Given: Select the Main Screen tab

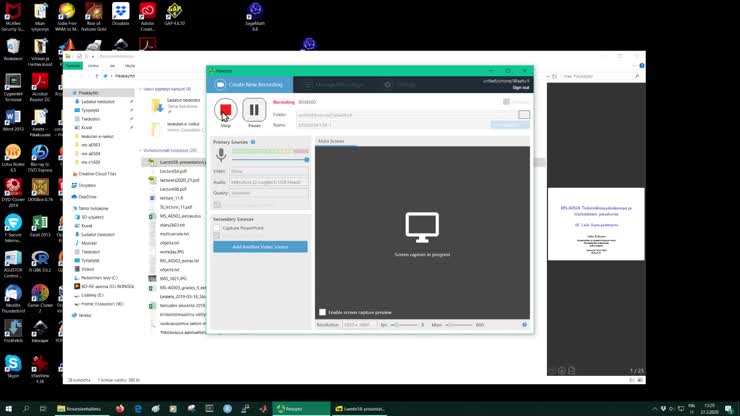Looking at the screenshot, I should click(x=331, y=141).
